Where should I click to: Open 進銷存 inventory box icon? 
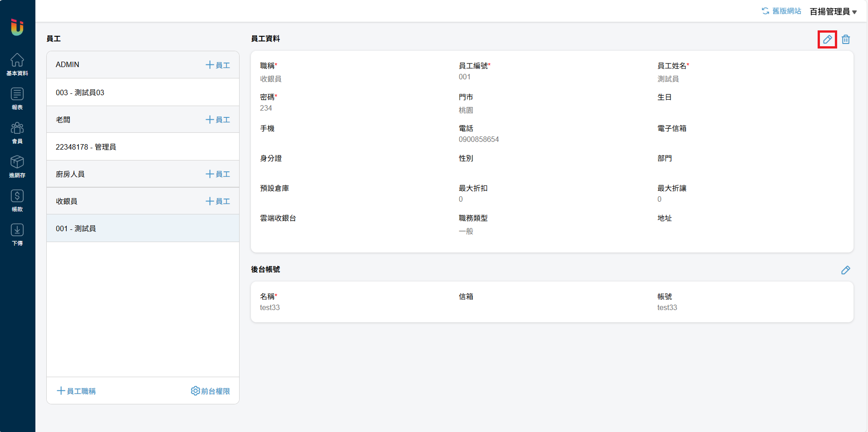coord(17,166)
